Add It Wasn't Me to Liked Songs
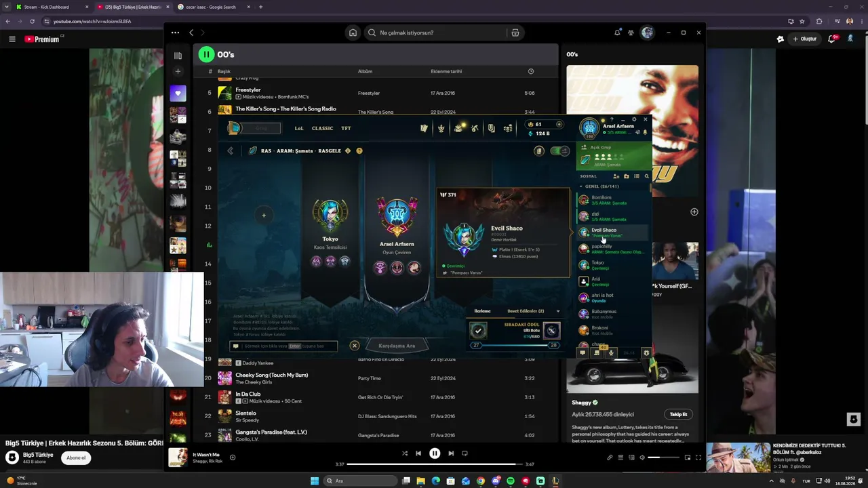 [233, 457]
